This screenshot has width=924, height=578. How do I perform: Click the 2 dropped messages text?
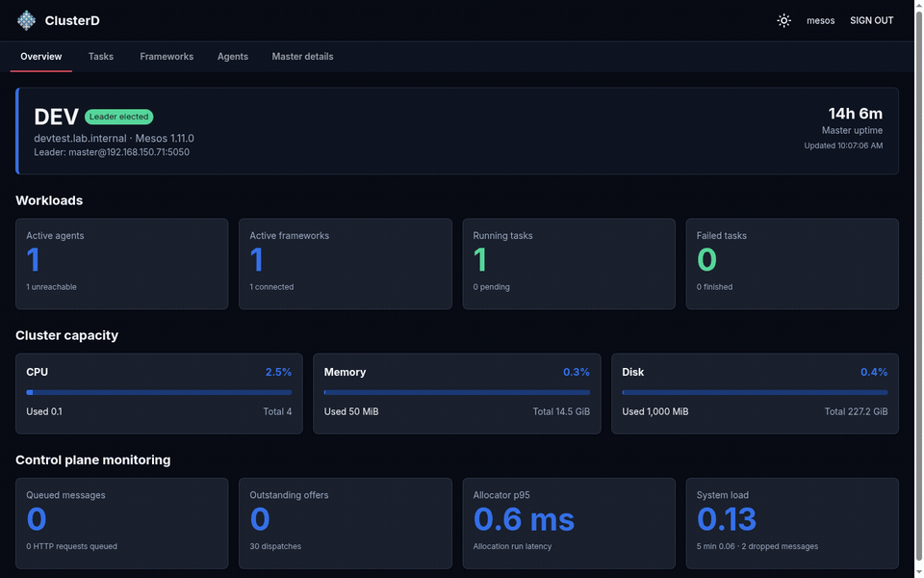pyautogui.click(x=780, y=547)
